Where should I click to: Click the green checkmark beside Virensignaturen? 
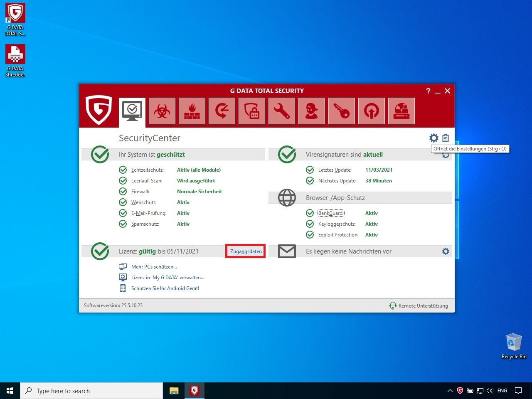point(287,155)
